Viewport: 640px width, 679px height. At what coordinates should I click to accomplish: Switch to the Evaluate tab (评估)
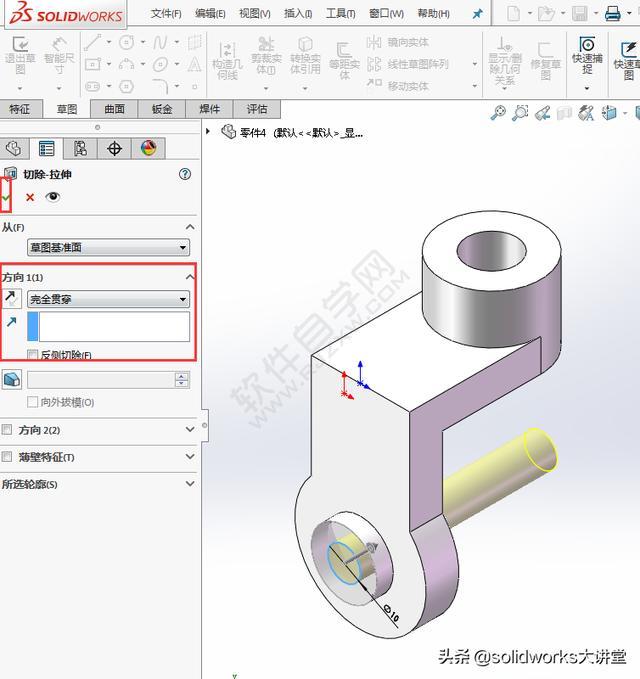click(x=257, y=109)
